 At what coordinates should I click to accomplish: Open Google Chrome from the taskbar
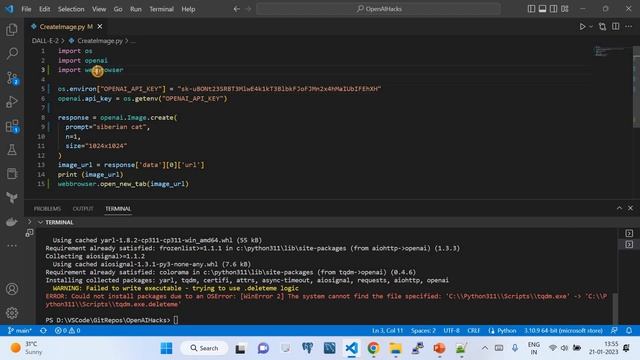click(373, 348)
